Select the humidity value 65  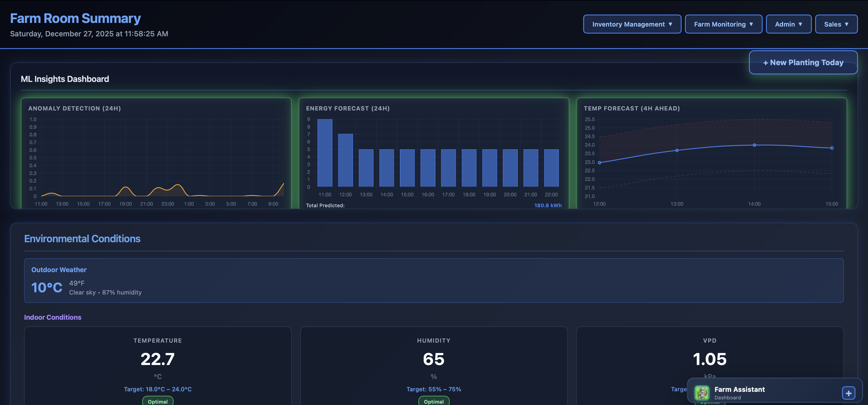(434, 359)
